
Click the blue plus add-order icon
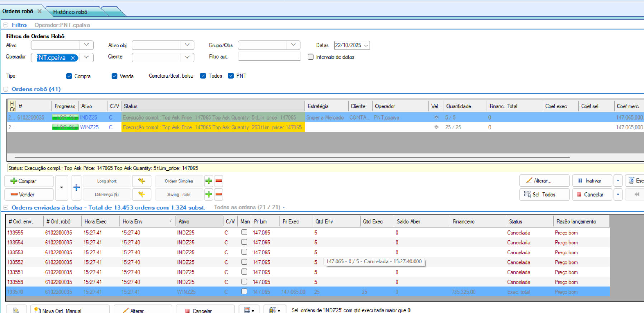(76, 187)
